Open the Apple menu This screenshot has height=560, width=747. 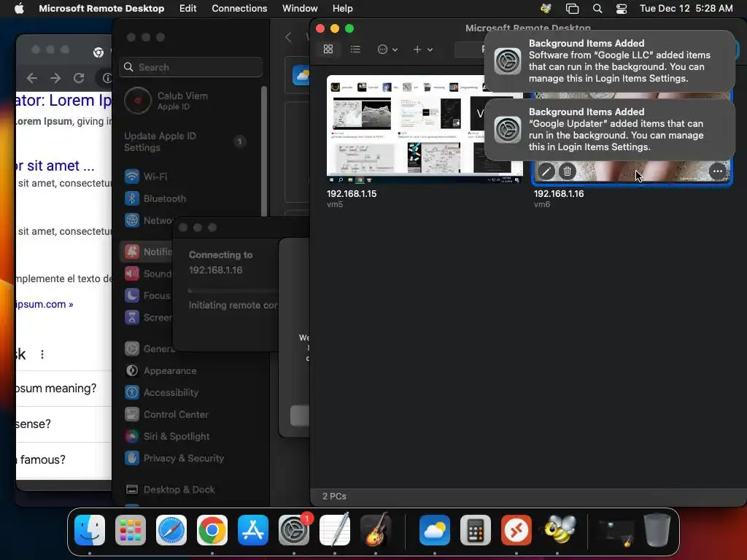(x=19, y=9)
